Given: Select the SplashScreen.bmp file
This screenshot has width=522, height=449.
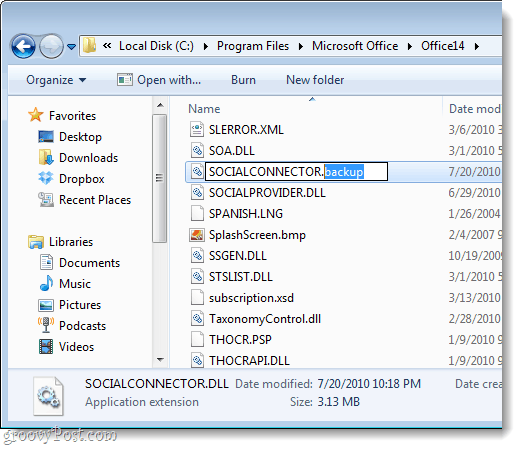Looking at the screenshot, I should 257,235.
